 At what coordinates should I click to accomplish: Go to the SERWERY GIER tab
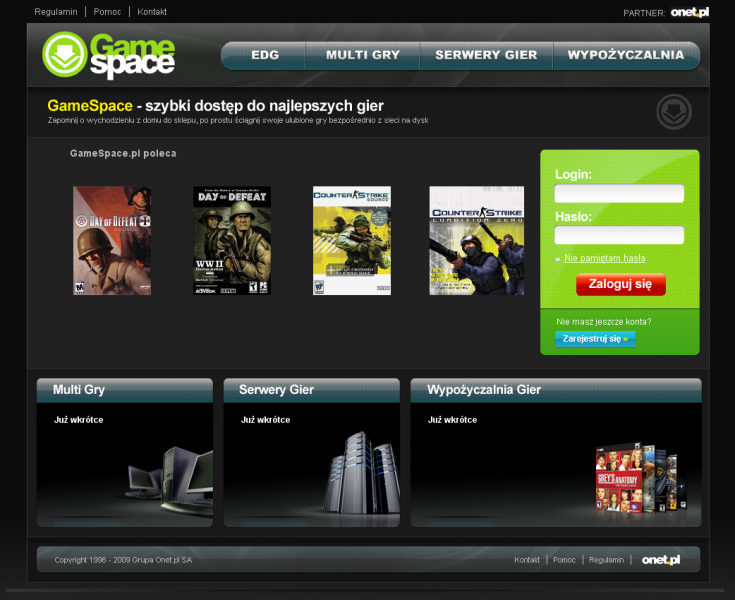[486, 55]
